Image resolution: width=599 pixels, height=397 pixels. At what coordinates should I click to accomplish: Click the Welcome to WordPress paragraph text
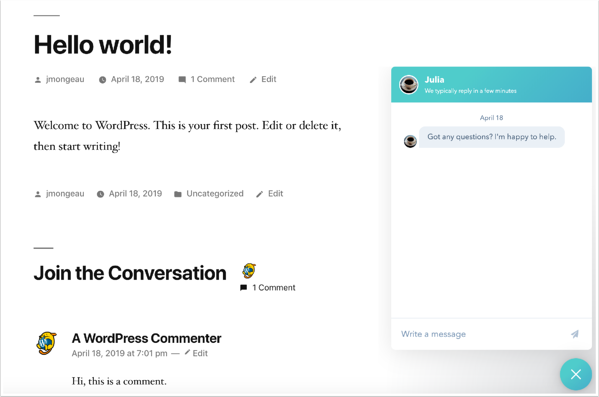[x=187, y=136]
